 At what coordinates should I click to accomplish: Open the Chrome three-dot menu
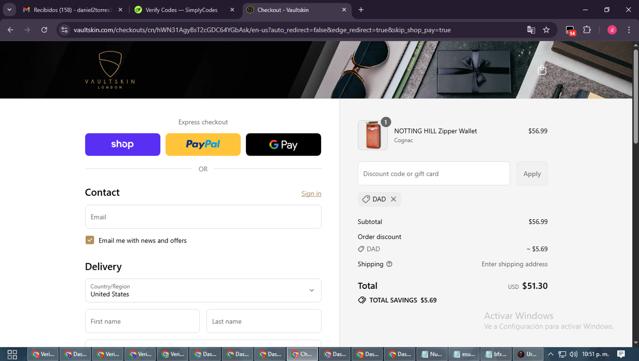[x=628, y=30]
